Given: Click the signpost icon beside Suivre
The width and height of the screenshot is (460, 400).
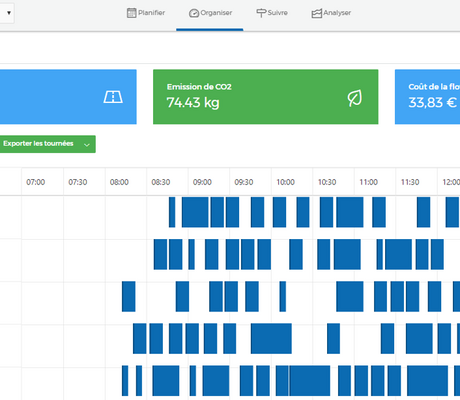Looking at the screenshot, I should 261,13.
